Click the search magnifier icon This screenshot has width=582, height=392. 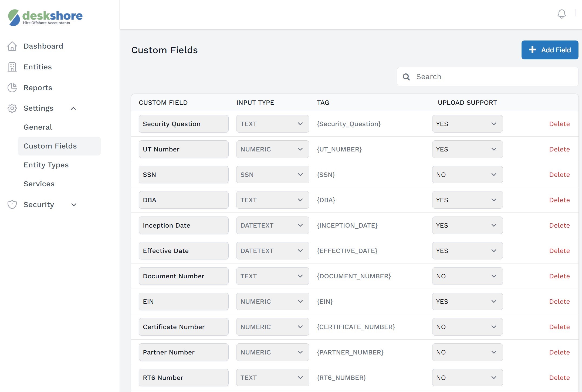click(x=406, y=77)
